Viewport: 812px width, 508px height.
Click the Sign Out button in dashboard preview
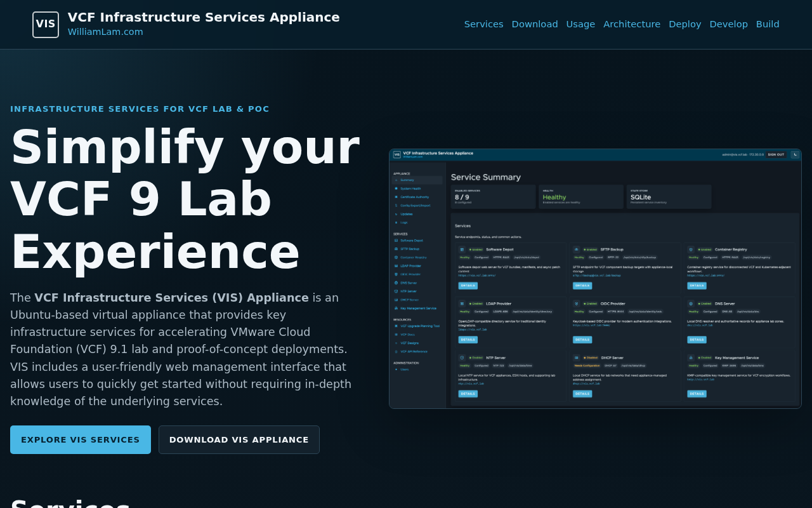(776, 154)
